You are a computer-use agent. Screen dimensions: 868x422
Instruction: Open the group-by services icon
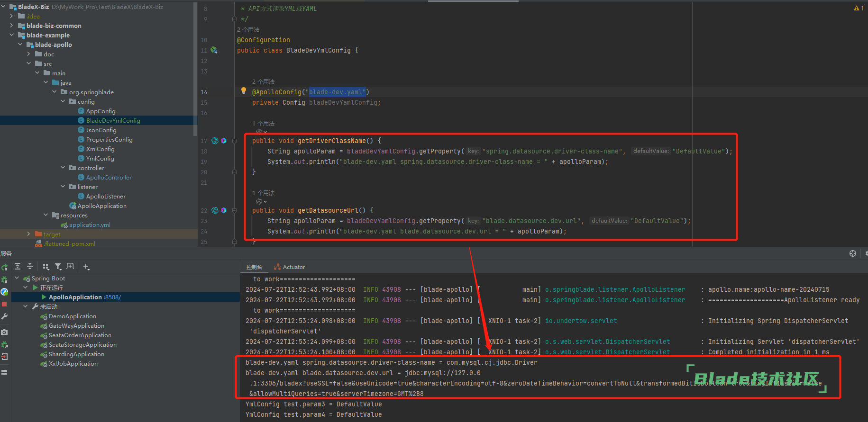[x=46, y=267]
